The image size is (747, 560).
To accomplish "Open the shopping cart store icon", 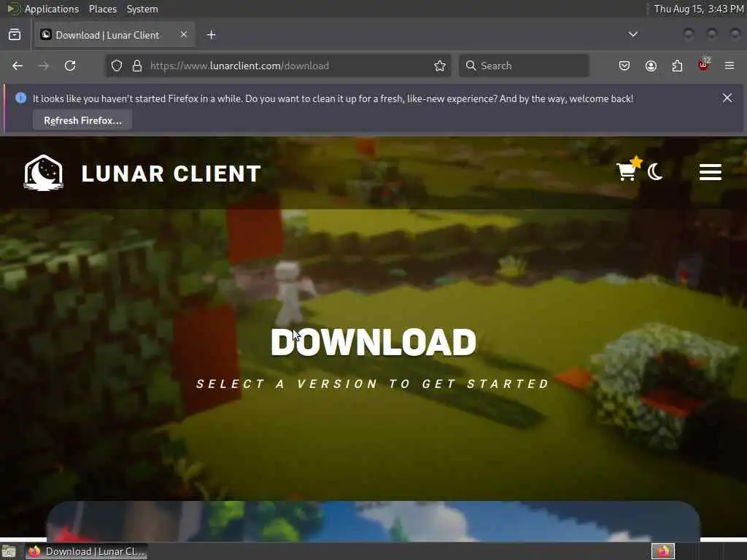I will pos(626,171).
